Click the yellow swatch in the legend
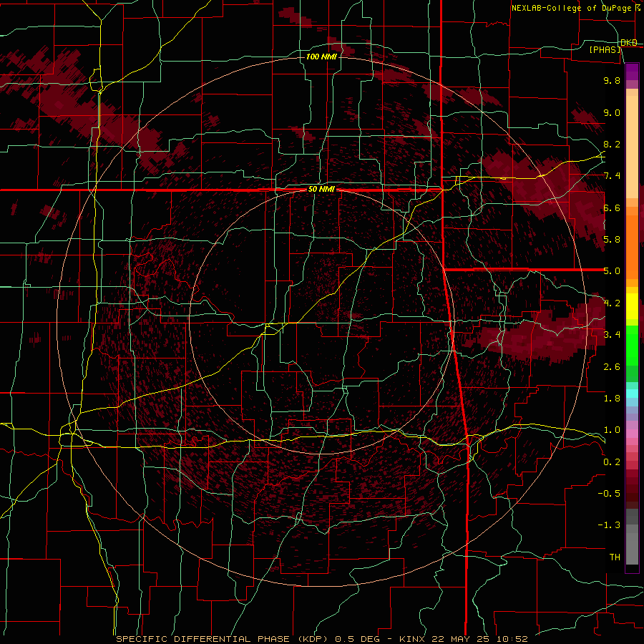Viewport: 644px width, 644px height. (632, 306)
